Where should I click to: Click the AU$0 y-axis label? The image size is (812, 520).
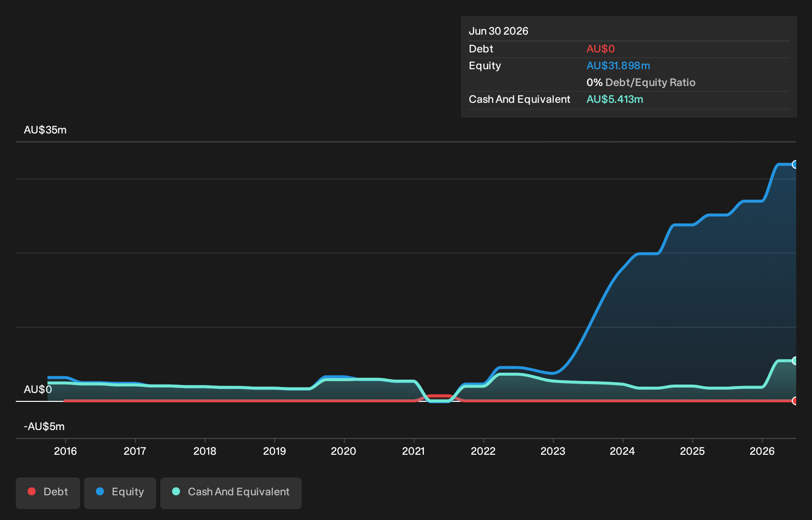coord(38,390)
